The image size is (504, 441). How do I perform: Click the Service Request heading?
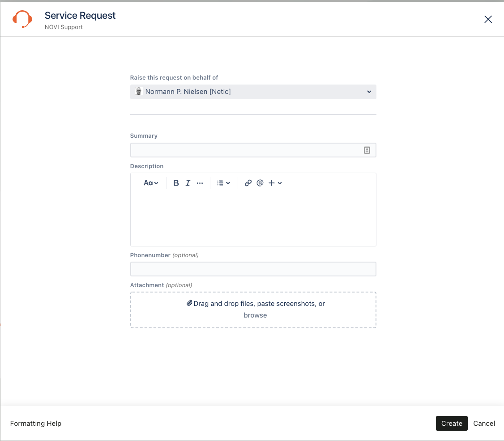(80, 15)
